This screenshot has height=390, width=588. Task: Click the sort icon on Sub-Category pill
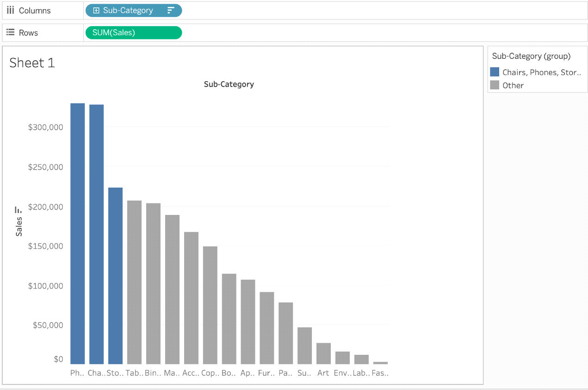tap(171, 10)
